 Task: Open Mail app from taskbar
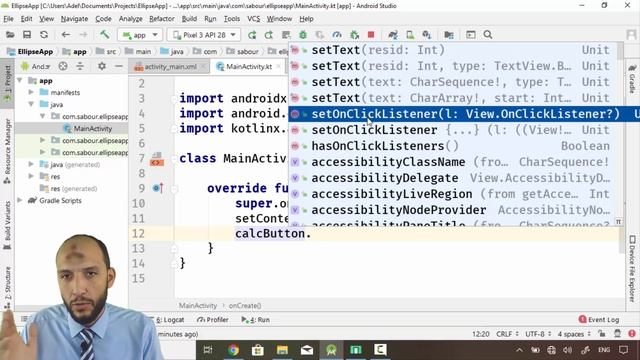[x=307, y=350]
